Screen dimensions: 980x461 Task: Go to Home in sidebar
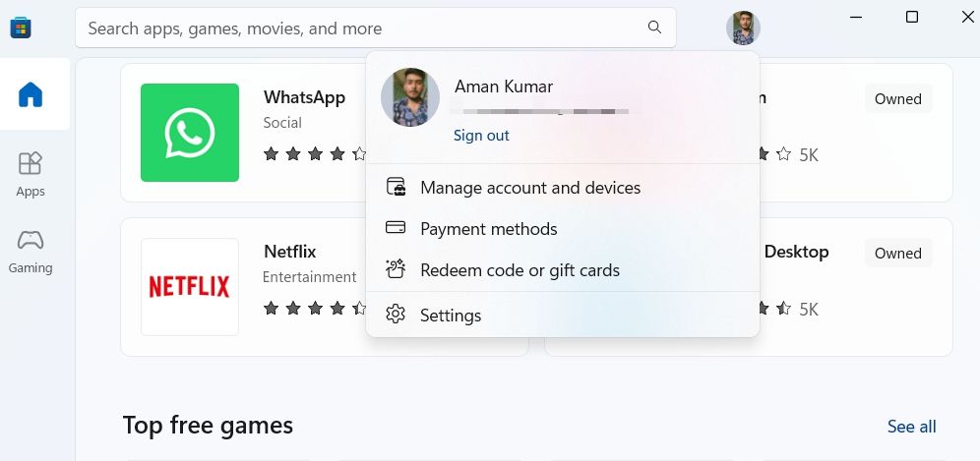(x=31, y=94)
